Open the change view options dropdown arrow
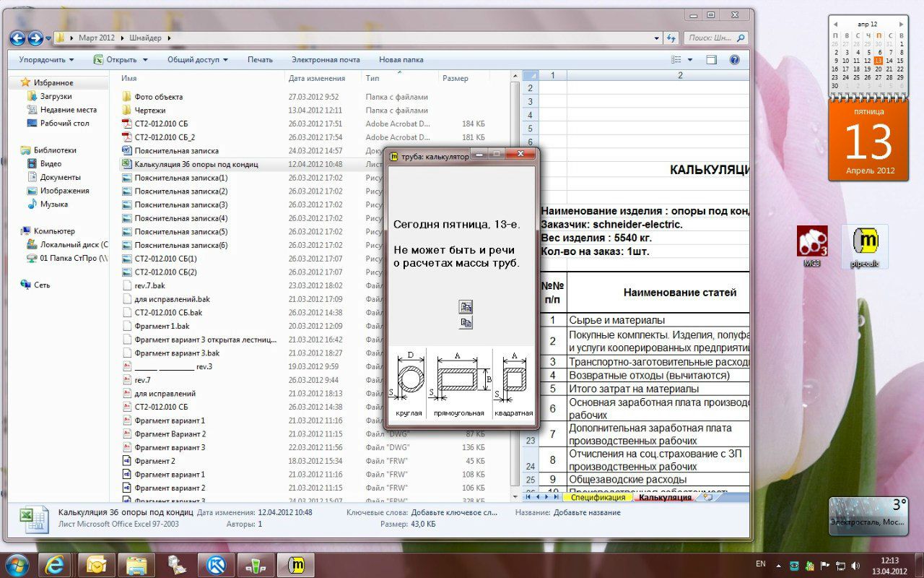The width and height of the screenshot is (924, 578). (x=690, y=60)
